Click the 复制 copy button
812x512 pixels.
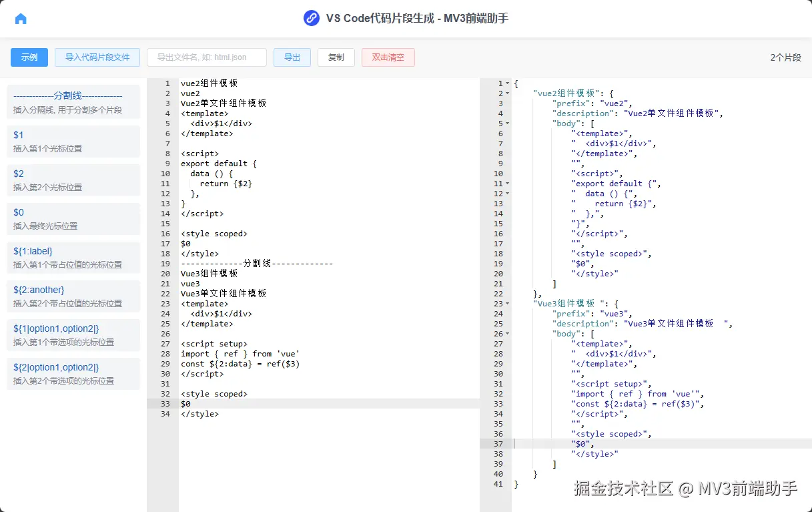tap(336, 57)
